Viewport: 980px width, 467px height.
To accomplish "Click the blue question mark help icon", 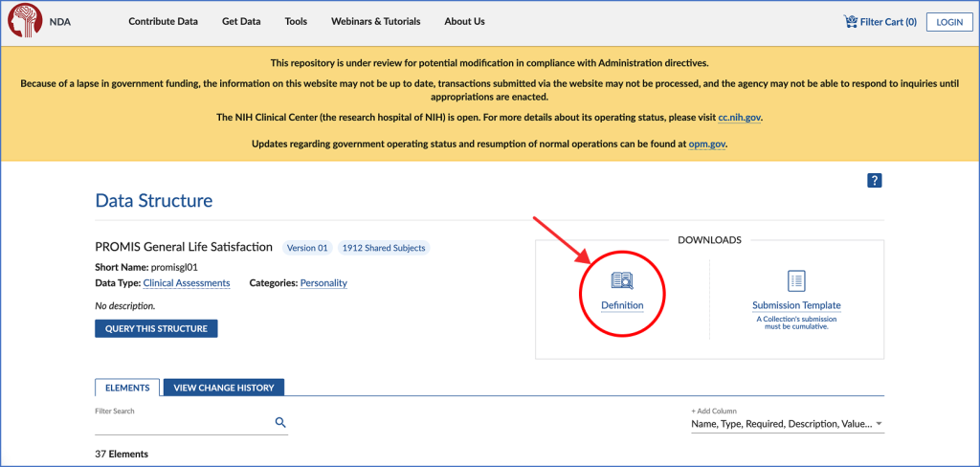I will 874,181.
